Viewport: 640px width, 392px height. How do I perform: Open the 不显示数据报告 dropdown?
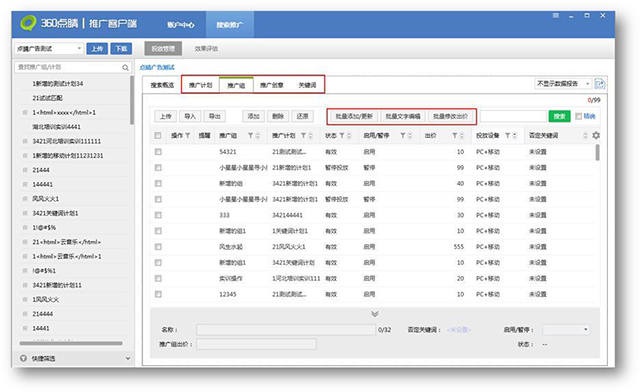(563, 84)
